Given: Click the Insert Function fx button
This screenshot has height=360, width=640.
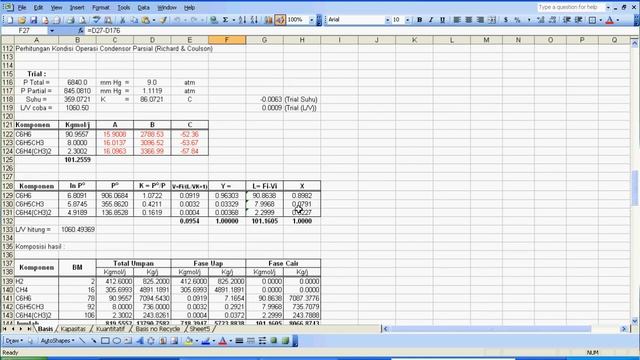Looking at the screenshot, I should click(x=80, y=31).
